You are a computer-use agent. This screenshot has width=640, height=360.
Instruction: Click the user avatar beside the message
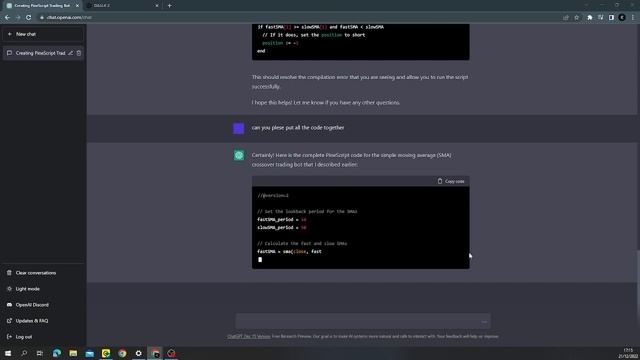tap(239, 129)
